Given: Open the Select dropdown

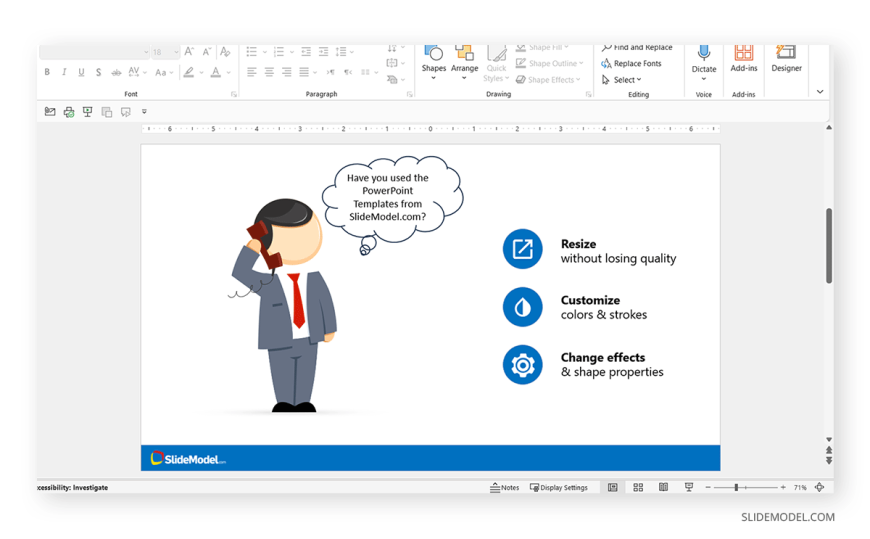Looking at the screenshot, I should click(621, 80).
